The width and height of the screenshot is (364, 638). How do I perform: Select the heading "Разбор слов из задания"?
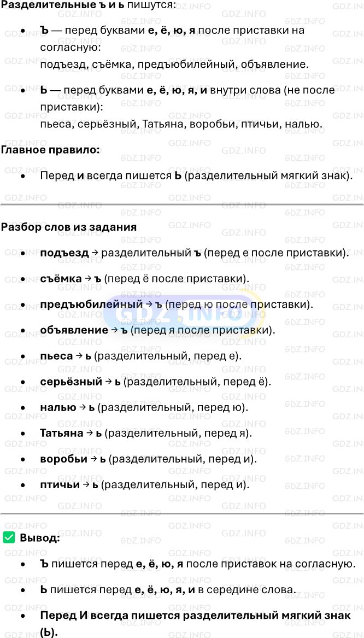click(x=69, y=227)
